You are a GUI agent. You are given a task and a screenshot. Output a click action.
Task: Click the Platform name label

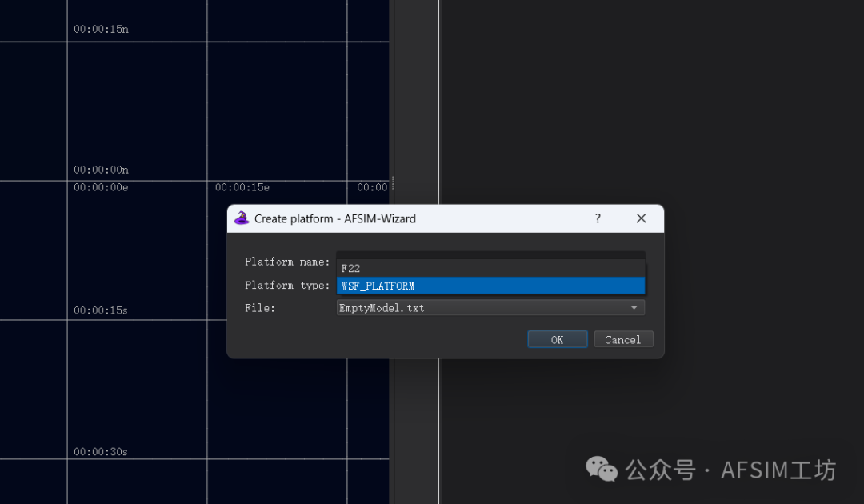287,262
